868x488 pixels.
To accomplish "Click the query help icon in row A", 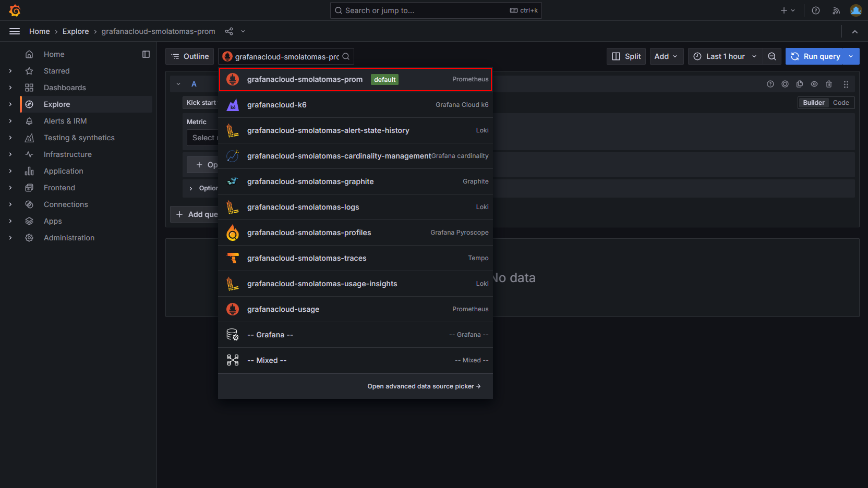I will click(770, 84).
